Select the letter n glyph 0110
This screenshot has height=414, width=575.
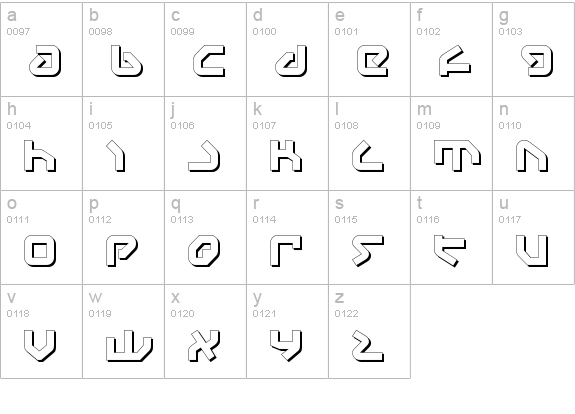coord(534,143)
